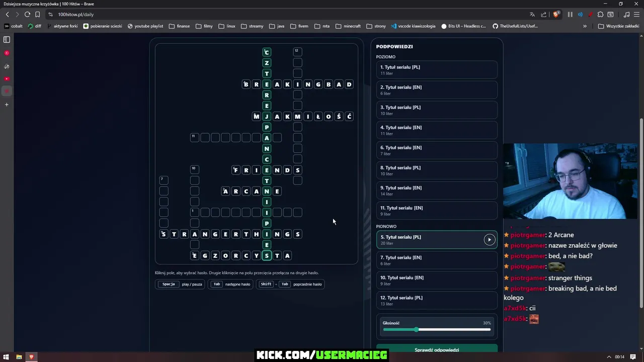Screen dimensions: 644x362
Task: Click crossword cell numbered 7
Action: [x=164, y=180]
